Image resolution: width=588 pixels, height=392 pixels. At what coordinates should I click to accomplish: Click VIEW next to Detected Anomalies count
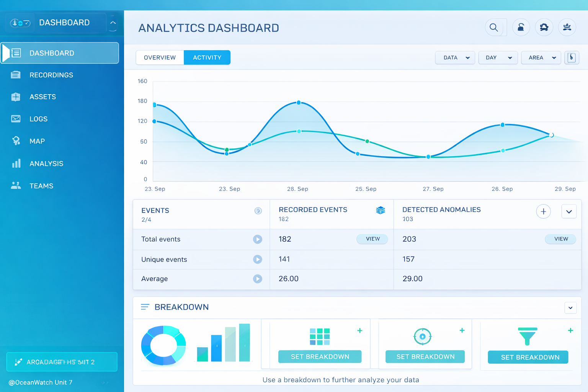pos(560,239)
